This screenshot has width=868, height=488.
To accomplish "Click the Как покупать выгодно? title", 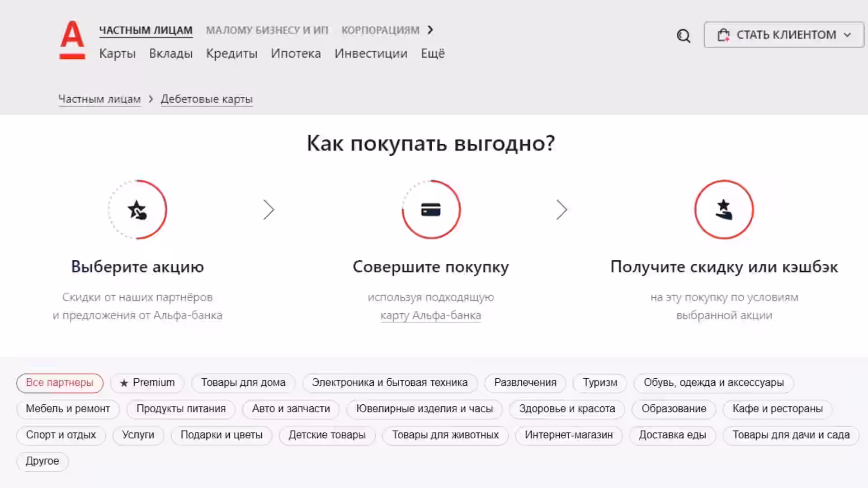I will 431,144.
